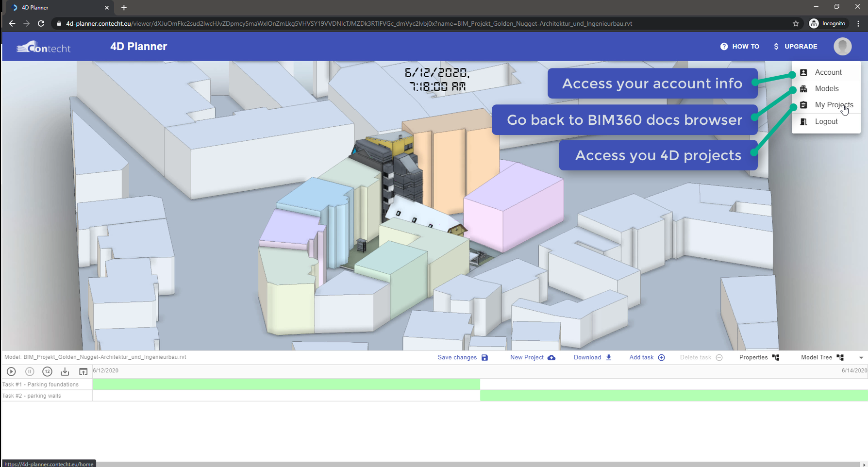The height and width of the screenshot is (467, 868).
Task: Pause the timeline animation
Action: 30,371
